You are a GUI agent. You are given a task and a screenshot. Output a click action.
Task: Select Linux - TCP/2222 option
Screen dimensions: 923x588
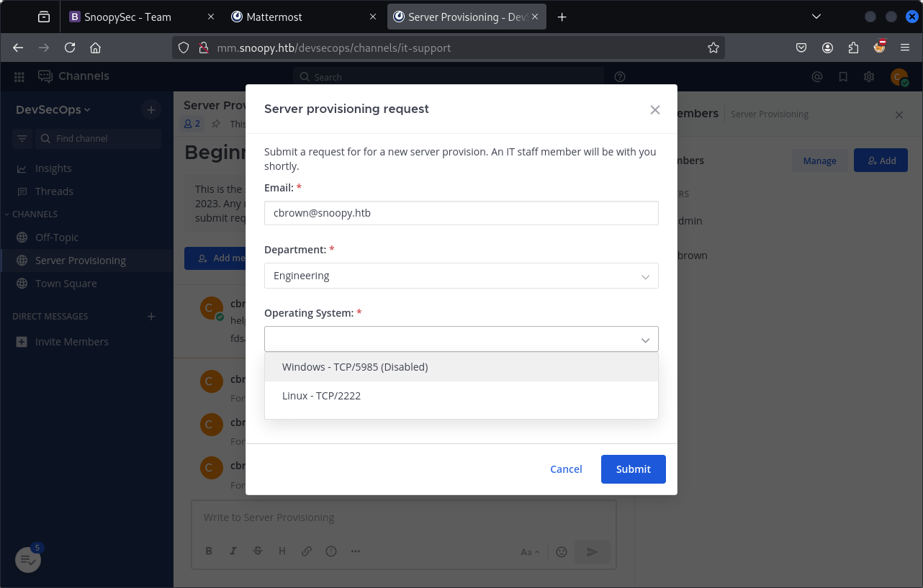point(321,395)
